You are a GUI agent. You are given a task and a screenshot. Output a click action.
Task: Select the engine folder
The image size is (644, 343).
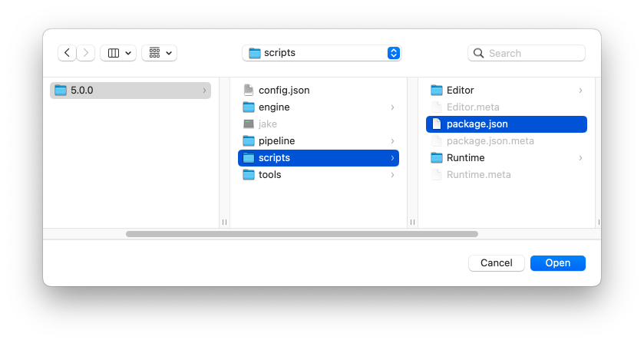(x=319, y=107)
